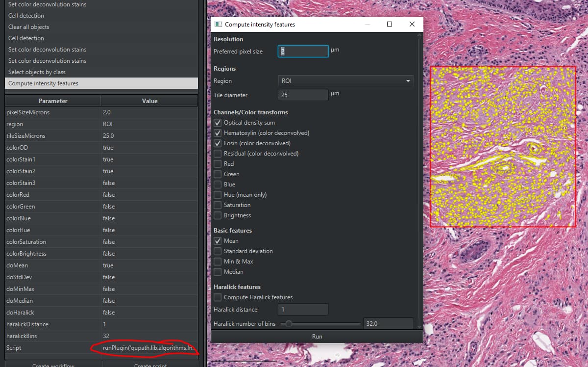
Task: Uncheck Eosin (color deconvolved)
Action: (218, 143)
